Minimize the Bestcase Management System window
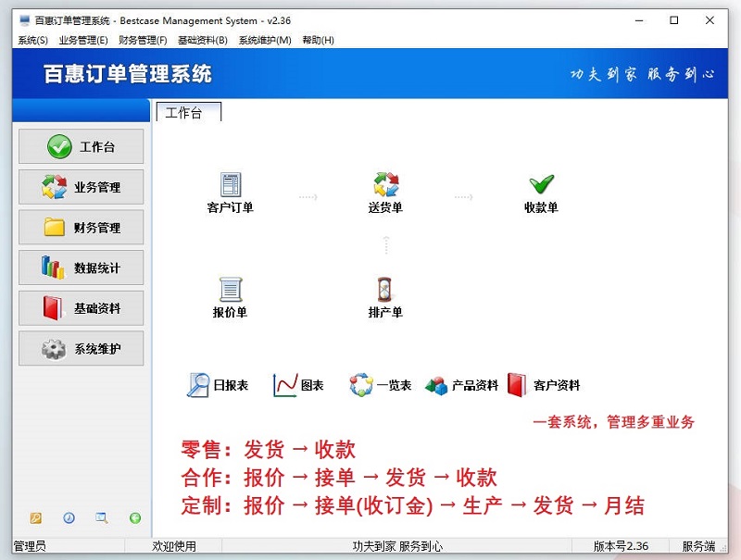741x560 pixels. coord(639,20)
